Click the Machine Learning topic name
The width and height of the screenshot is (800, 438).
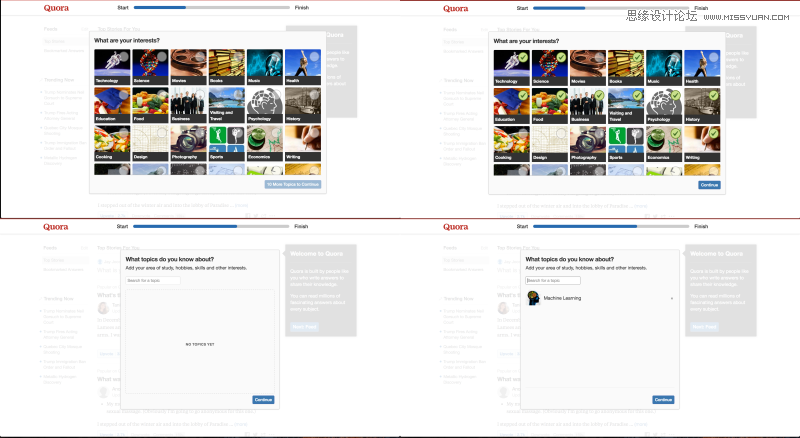click(562, 298)
